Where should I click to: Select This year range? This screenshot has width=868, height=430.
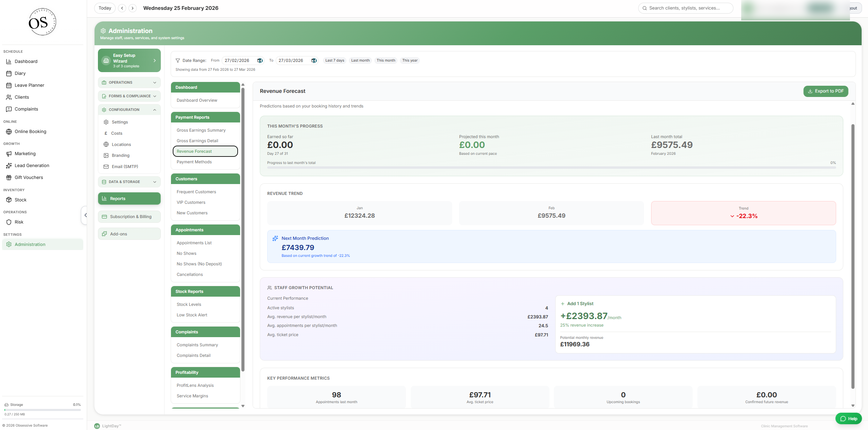[410, 61]
